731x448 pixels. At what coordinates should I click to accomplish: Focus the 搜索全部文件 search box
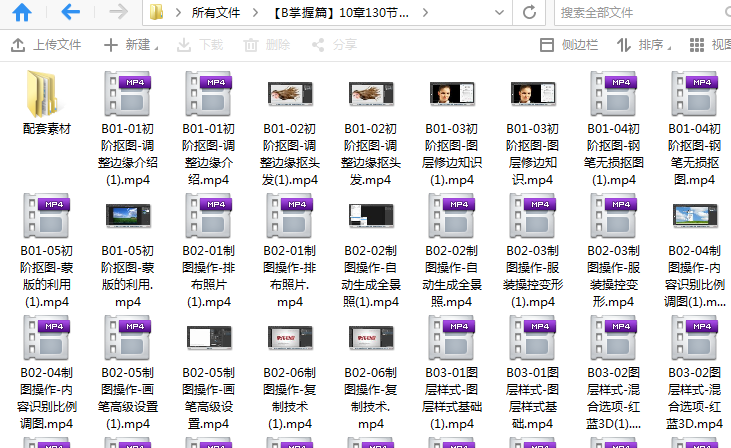pyautogui.click(x=642, y=13)
